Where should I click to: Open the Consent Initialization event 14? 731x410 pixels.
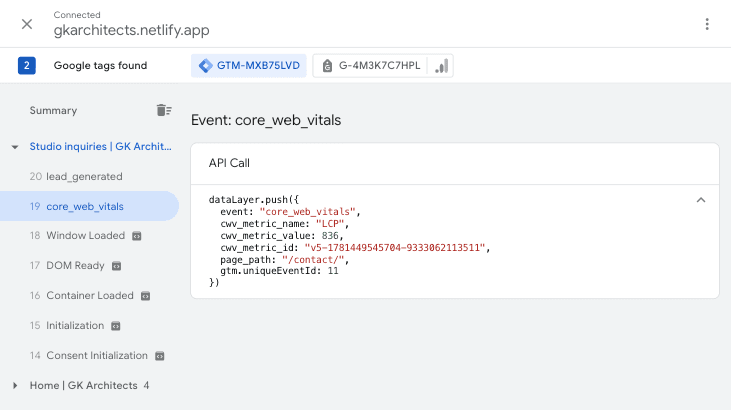[89, 355]
